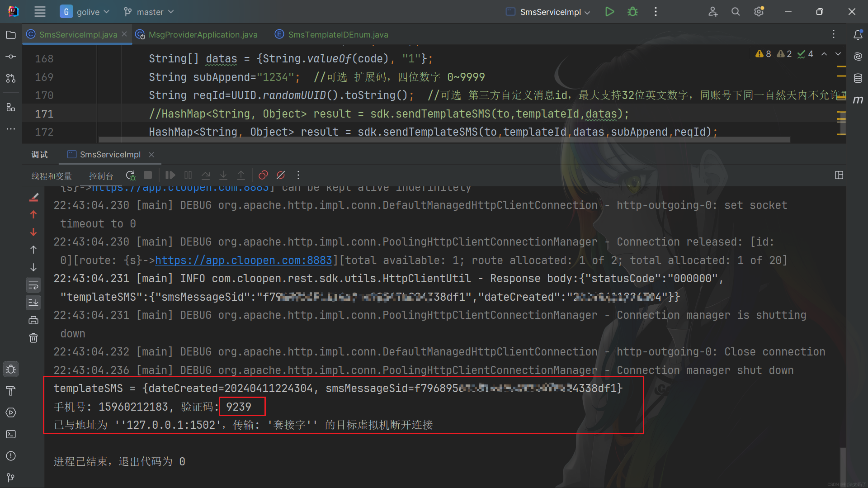Open AI assistant spiral icon
The height and width of the screenshot is (488, 868).
858,57
